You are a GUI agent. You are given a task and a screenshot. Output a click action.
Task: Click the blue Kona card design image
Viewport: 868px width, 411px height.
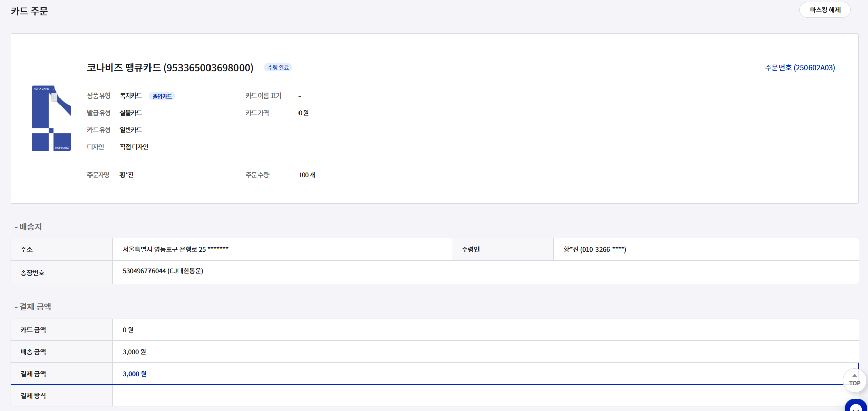tap(51, 118)
